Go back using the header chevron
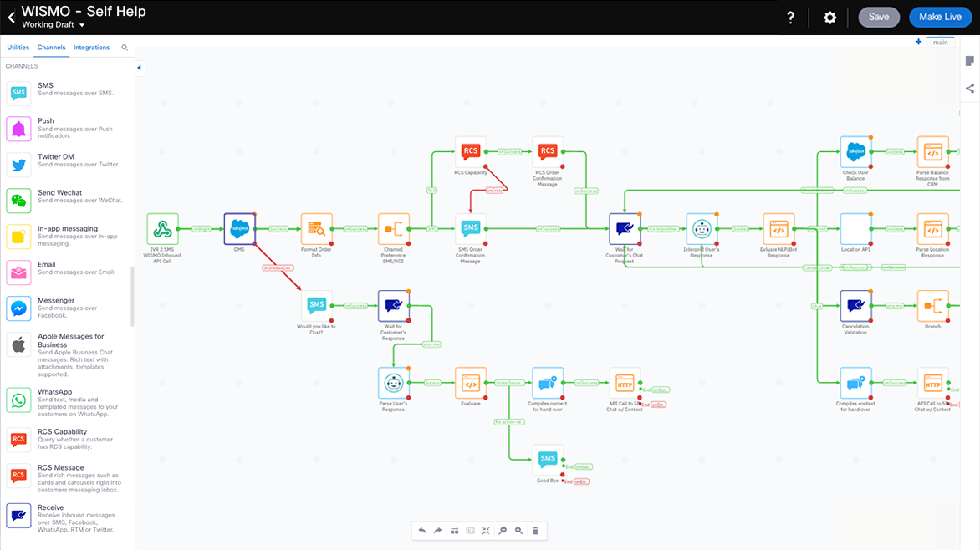This screenshot has height=550, width=980. click(x=11, y=18)
